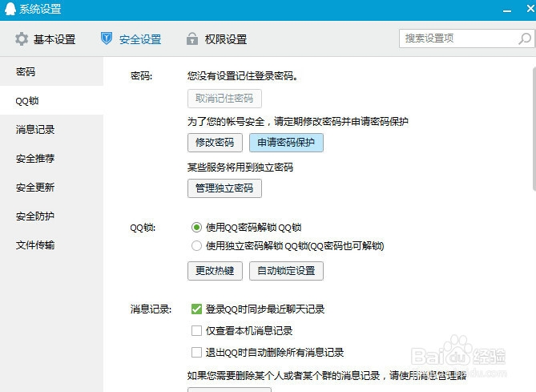Viewport: 536px width, 392px height.
Task: Click the 系统设置 window title
Action: [40, 9]
